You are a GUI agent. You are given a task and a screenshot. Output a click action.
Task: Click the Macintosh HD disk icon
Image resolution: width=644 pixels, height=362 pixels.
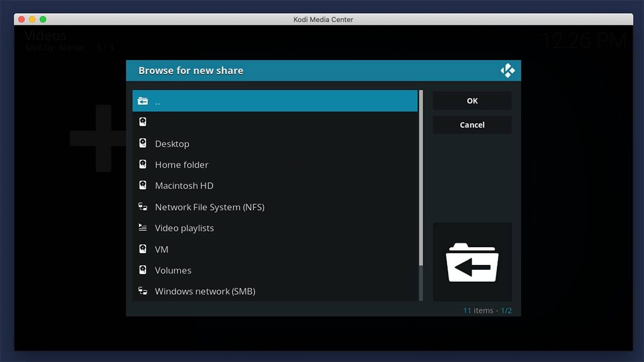point(143,186)
